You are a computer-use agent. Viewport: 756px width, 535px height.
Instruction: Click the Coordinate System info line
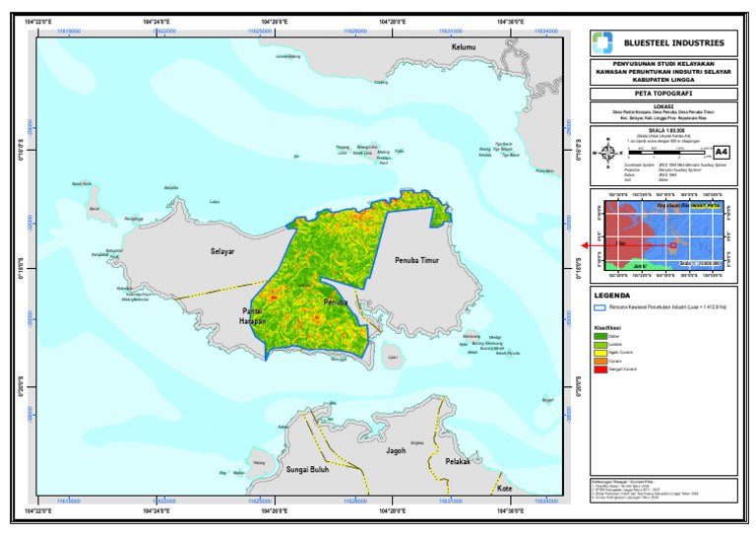[x=675, y=165]
